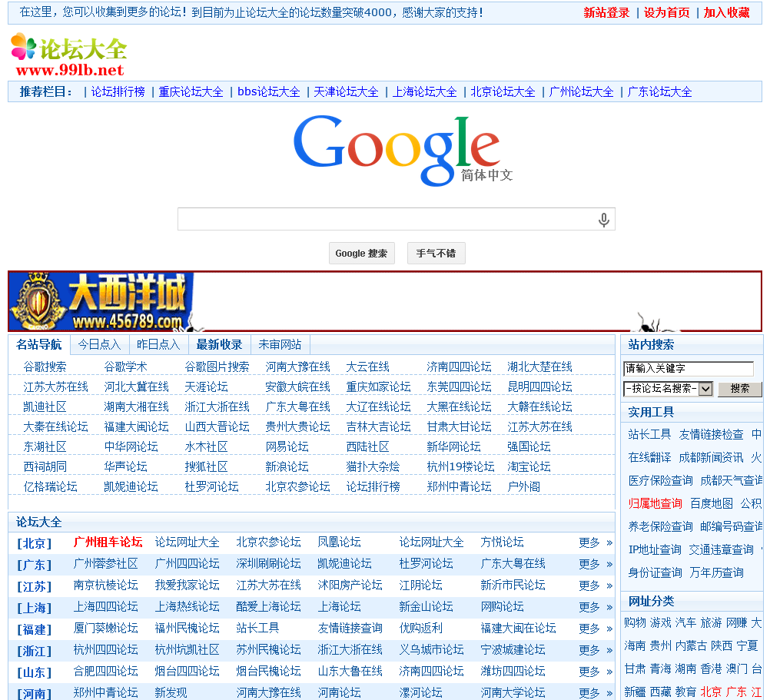Click the microphone voice search icon
The height and width of the screenshot is (700, 770).
click(603, 220)
